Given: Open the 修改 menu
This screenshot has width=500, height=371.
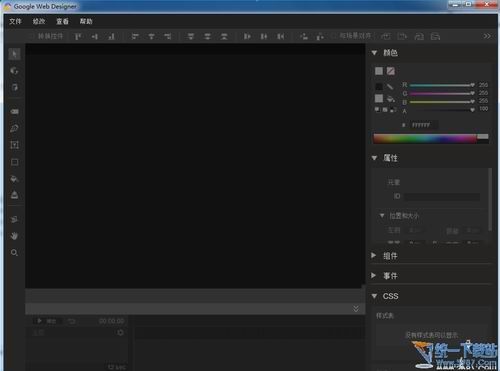Looking at the screenshot, I should pyautogui.click(x=39, y=21).
